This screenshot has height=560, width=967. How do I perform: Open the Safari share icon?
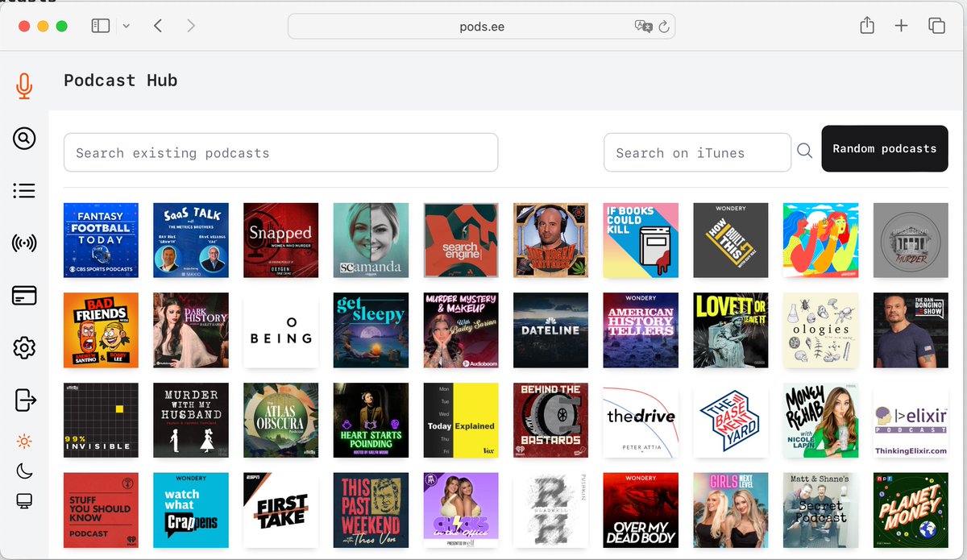pos(867,26)
